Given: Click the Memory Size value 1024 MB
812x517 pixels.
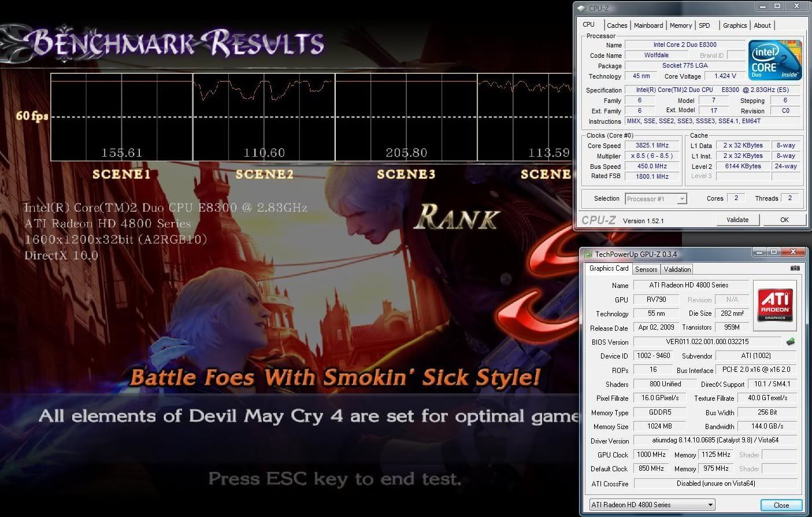Looking at the screenshot, I should pos(659,426).
